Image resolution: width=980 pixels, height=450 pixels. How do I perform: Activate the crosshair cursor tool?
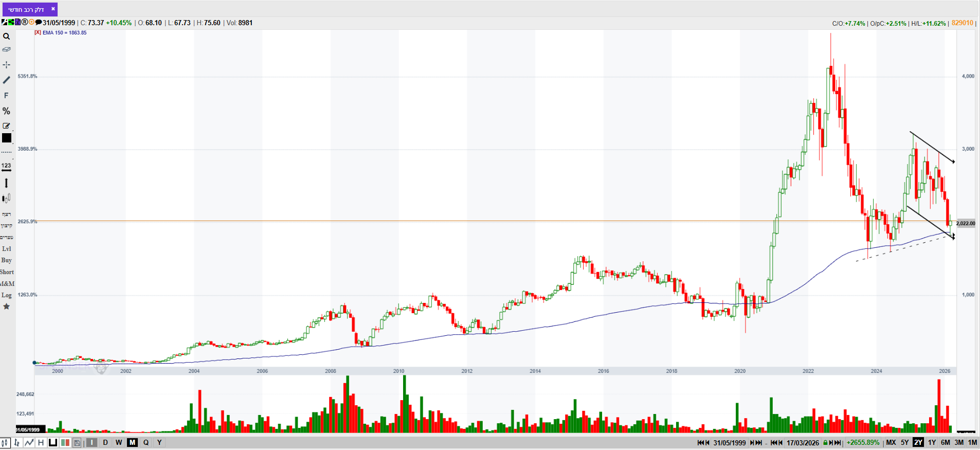(x=6, y=64)
